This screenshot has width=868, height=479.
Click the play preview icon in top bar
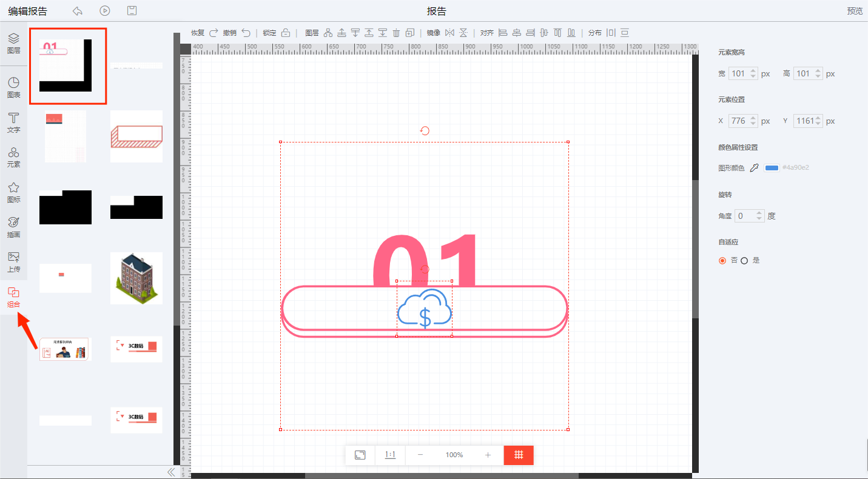click(x=105, y=10)
